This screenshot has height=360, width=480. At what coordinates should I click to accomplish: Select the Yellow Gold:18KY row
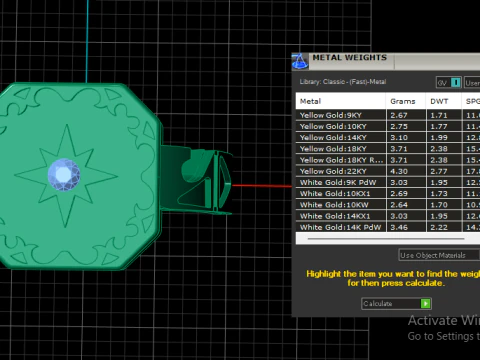pos(388,149)
